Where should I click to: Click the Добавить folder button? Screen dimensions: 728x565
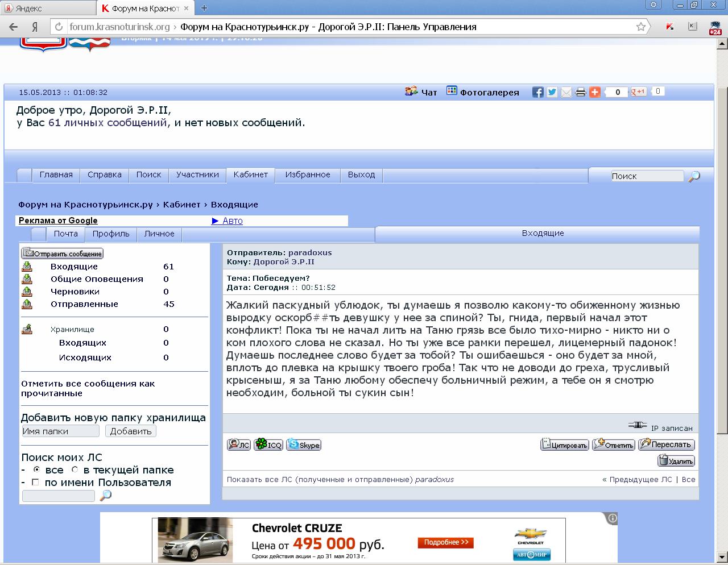(131, 431)
